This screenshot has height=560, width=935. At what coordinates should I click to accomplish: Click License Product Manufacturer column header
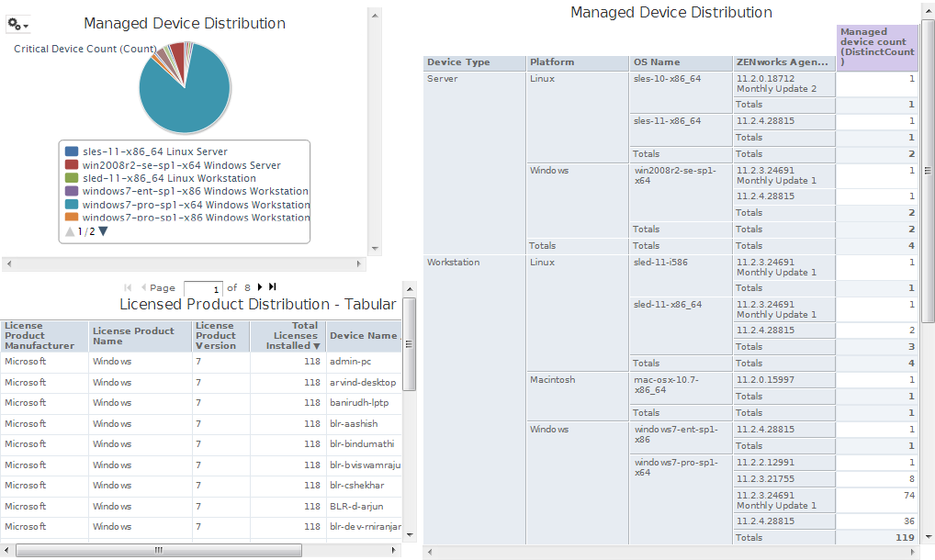(x=43, y=336)
